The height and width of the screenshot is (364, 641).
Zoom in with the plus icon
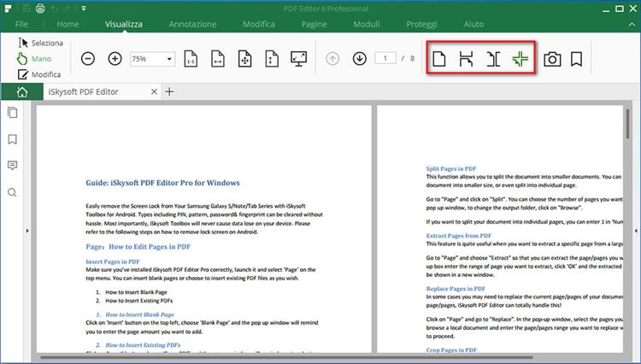pyautogui.click(x=115, y=59)
